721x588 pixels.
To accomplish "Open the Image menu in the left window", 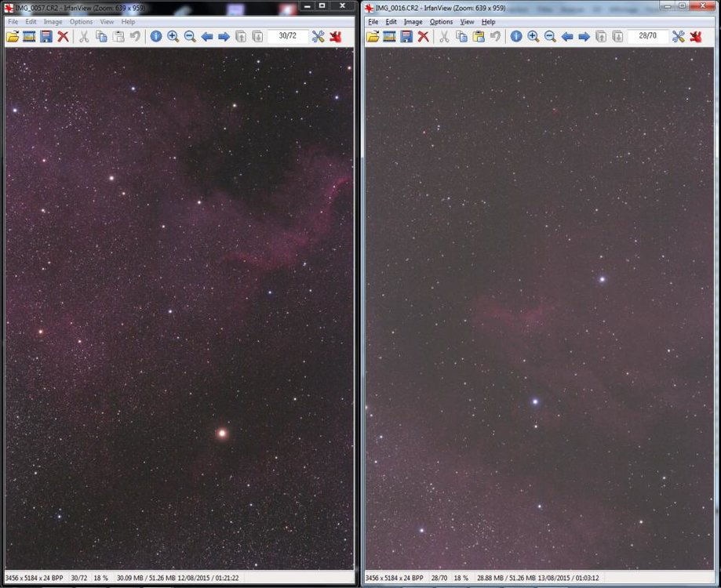I will (53, 21).
